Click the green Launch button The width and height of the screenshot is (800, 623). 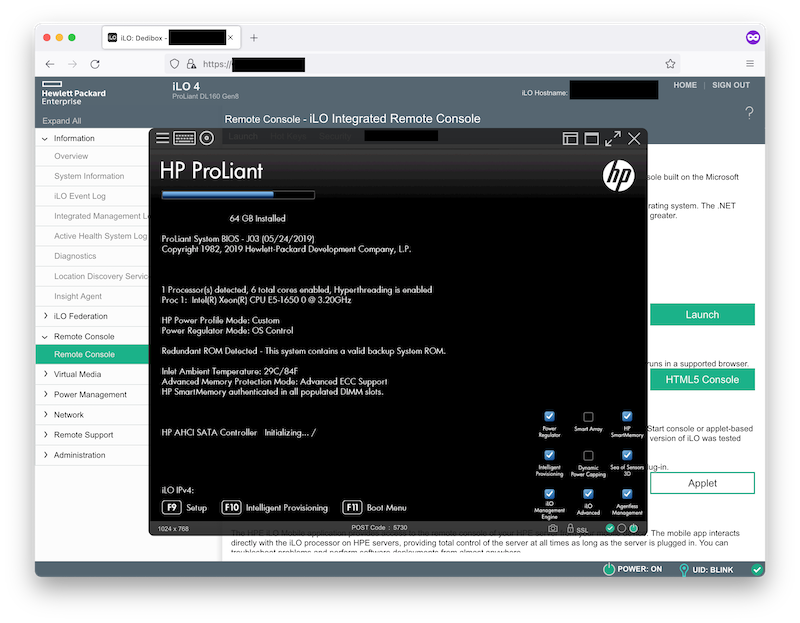tap(702, 315)
